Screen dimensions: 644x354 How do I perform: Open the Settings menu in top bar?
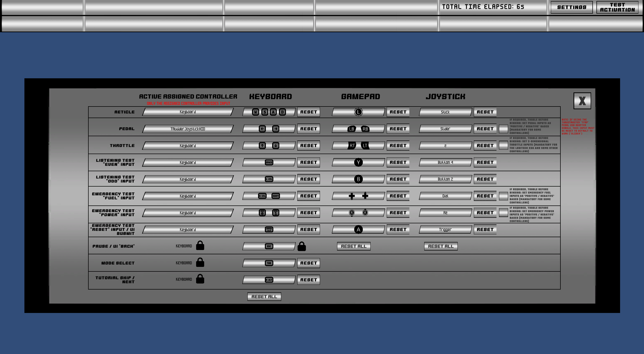coord(571,7)
